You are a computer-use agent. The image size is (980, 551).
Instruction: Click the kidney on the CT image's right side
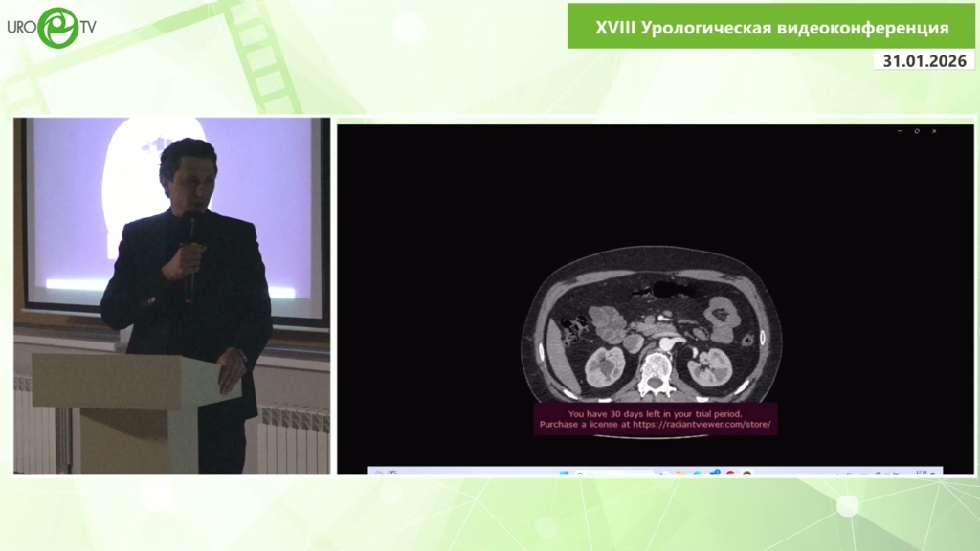710,364
